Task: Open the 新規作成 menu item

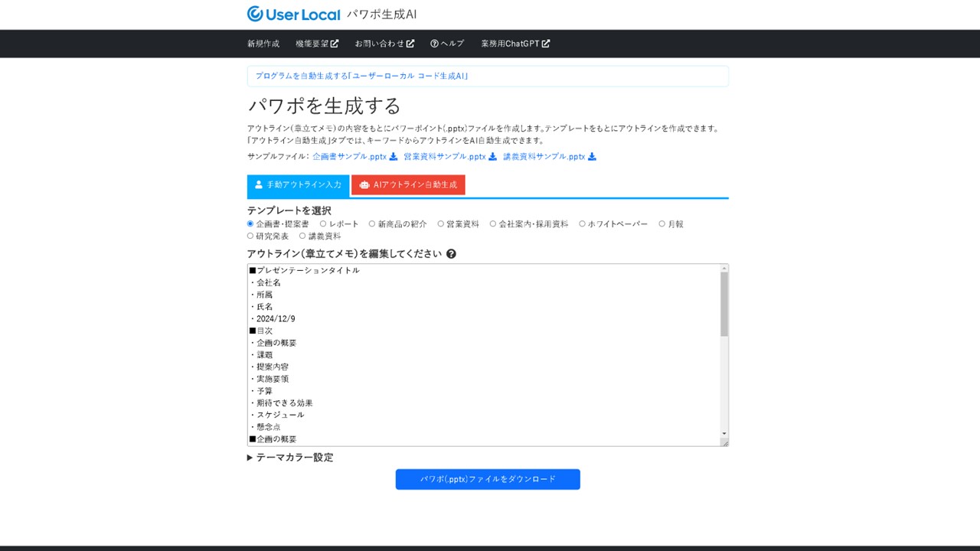Action: click(262, 44)
